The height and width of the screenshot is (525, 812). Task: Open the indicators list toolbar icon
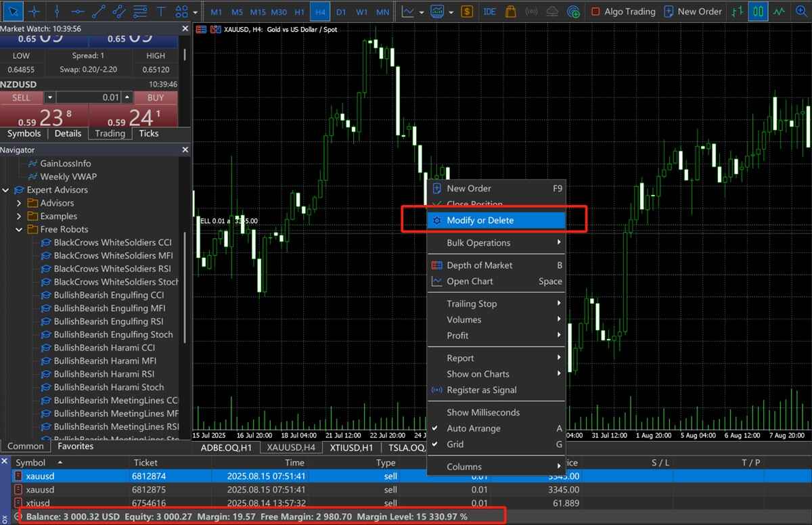point(438,12)
